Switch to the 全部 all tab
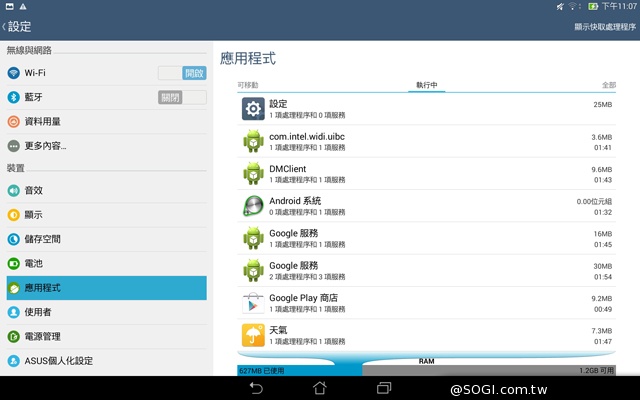This screenshot has width=640, height=400. point(609,85)
